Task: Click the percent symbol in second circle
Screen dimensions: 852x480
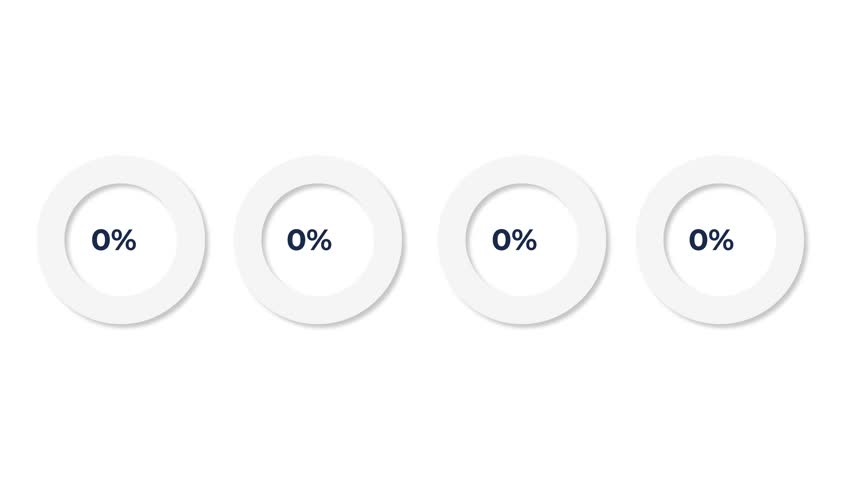Action: tap(320, 240)
